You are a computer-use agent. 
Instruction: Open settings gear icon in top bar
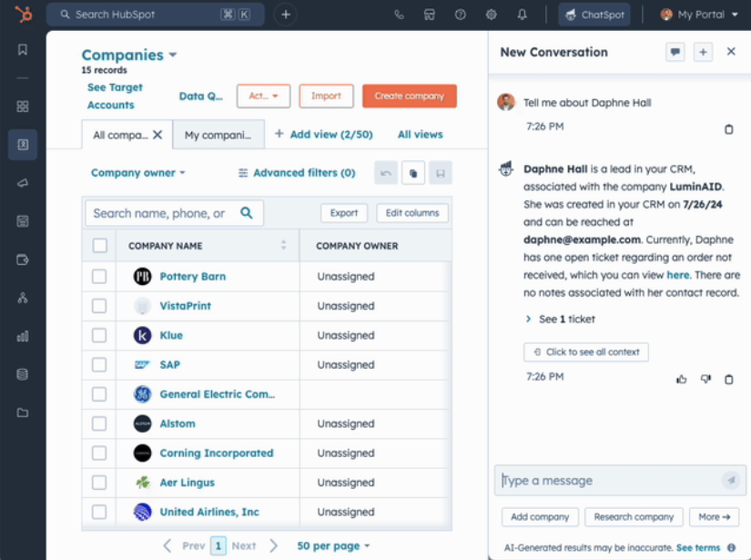491,15
